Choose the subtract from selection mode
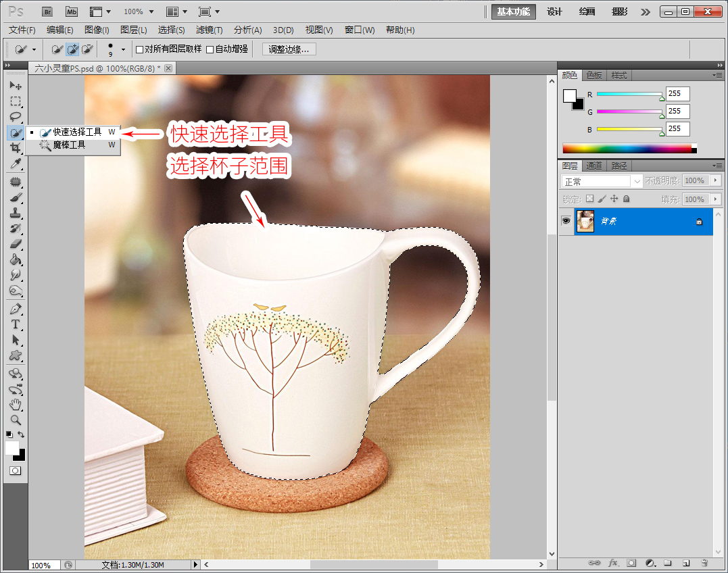The height and width of the screenshot is (573, 728). click(87, 49)
